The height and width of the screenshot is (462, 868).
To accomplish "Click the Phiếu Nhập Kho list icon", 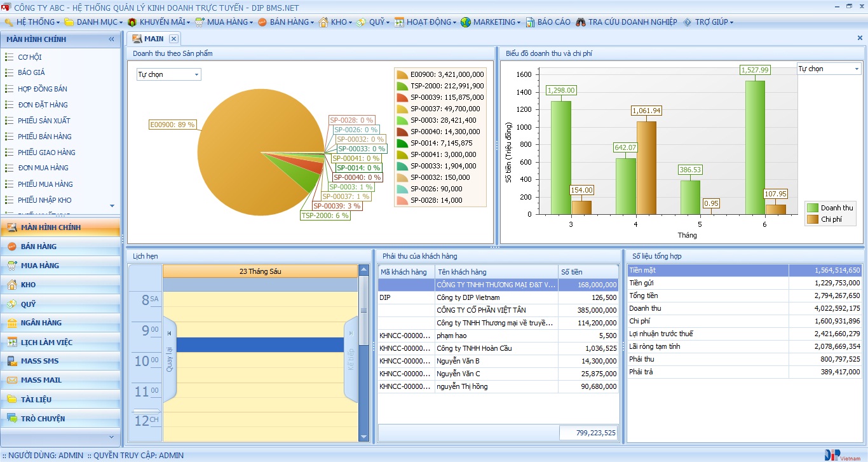I will (9, 200).
